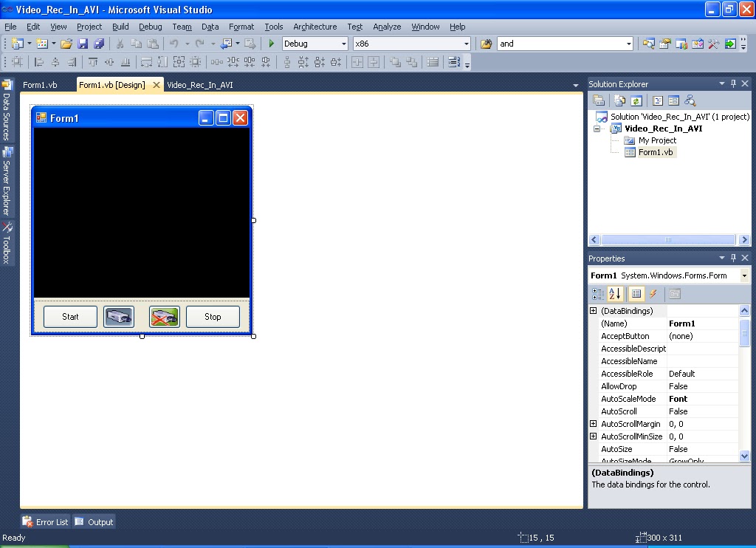Click the Find in Files icon
Image resolution: width=756 pixels, height=548 pixels.
[486, 44]
